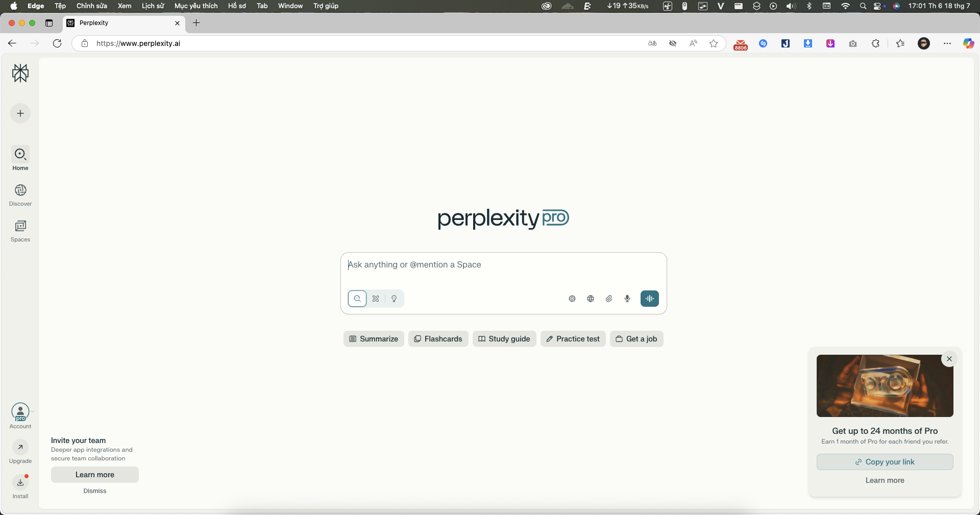Open macOS Wi-Fi status menu
The width and height of the screenshot is (980, 515).
pos(846,6)
